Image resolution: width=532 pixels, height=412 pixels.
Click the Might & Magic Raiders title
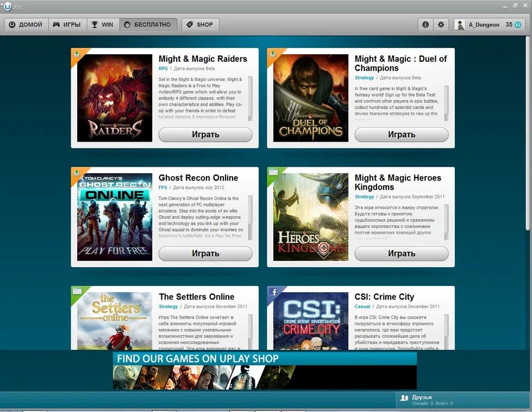[x=203, y=59]
